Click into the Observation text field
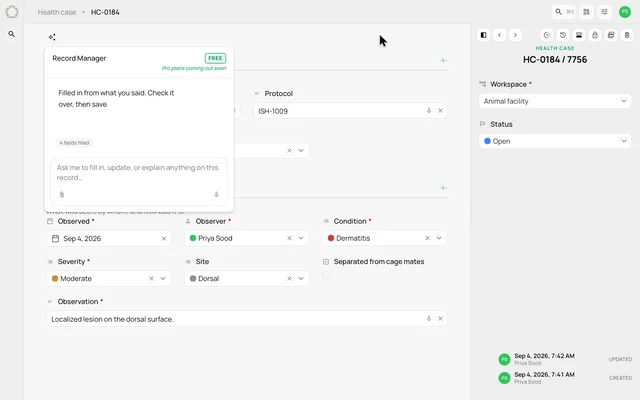This screenshot has height=400, width=640. (x=247, y=319)
